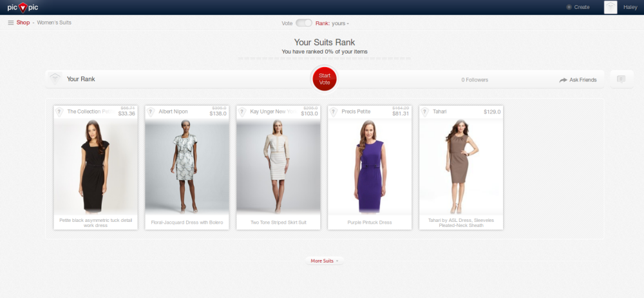Image resolution: width=644 pixels, height=298 pixels.
Task: Toggle the Vote/Rank switch
Action: point(304,23)
